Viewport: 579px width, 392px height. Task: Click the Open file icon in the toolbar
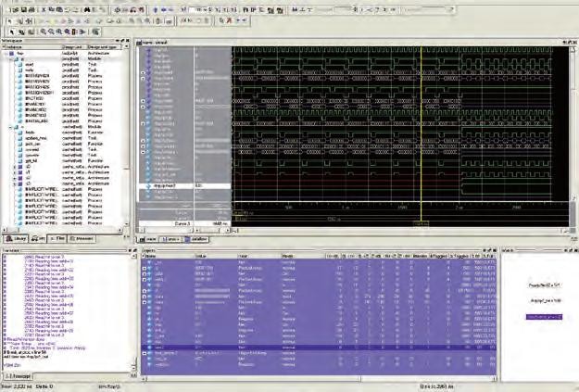[x=17, y=8]
